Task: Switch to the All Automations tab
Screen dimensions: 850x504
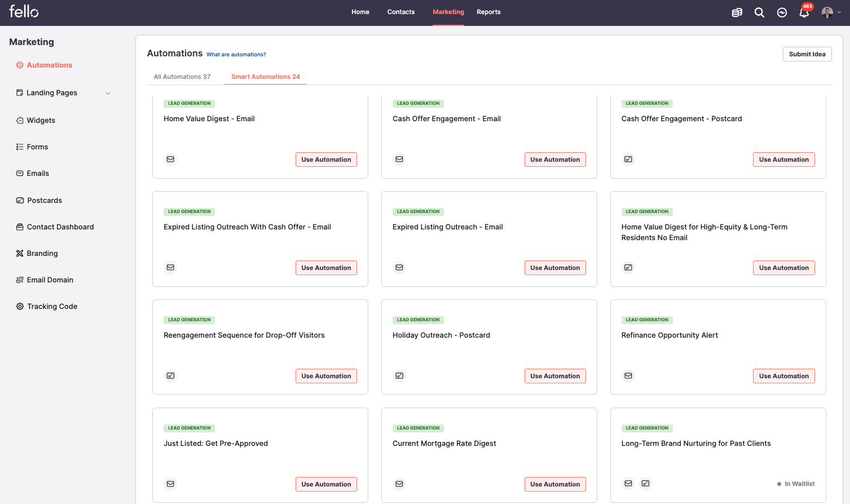Action: pyautogui.click(x=182, y=77)
